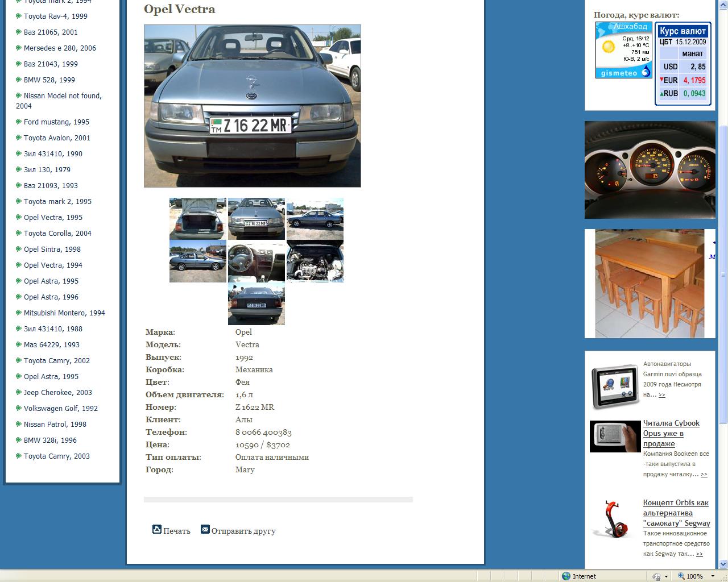The width and height of the screenshot is (728, 582).
Task: Open the Зил 431410, 1988 listing
Action: coord(53,329)
